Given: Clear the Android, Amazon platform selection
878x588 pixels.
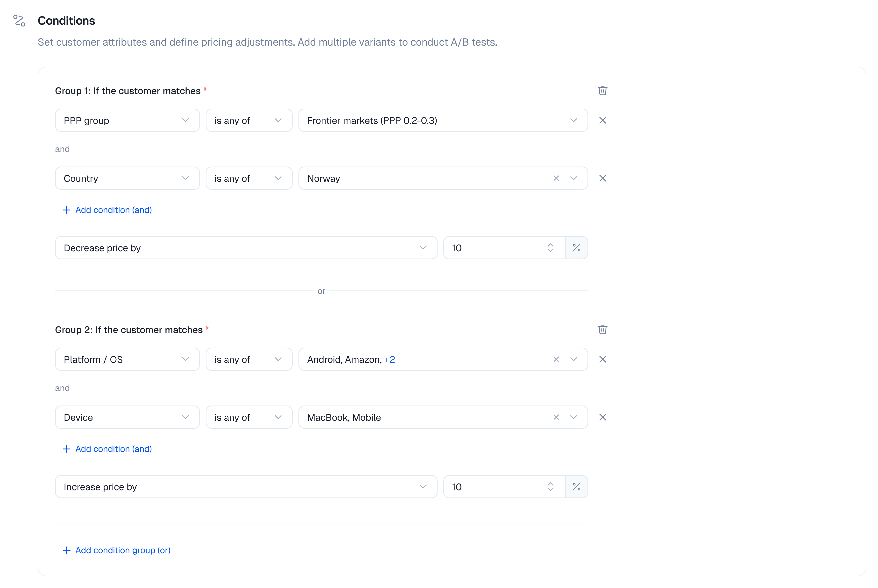Looking at the screenshot, I should click(x=556, y=359).
